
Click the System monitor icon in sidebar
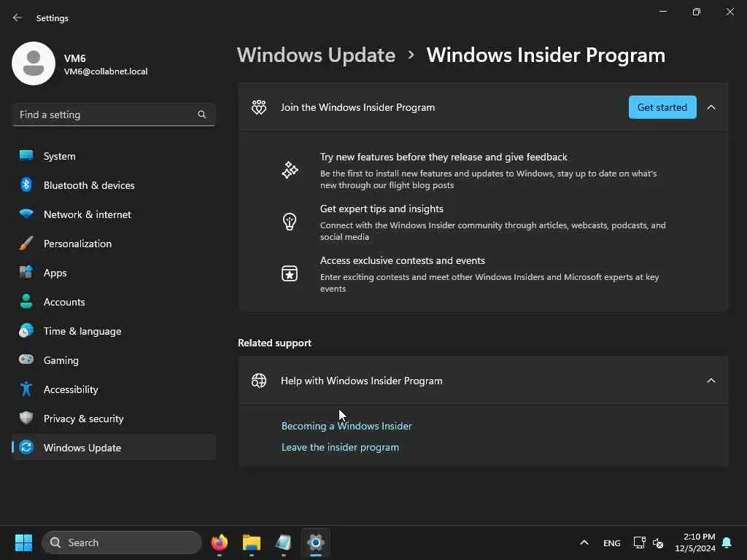(x=26, y=156)
